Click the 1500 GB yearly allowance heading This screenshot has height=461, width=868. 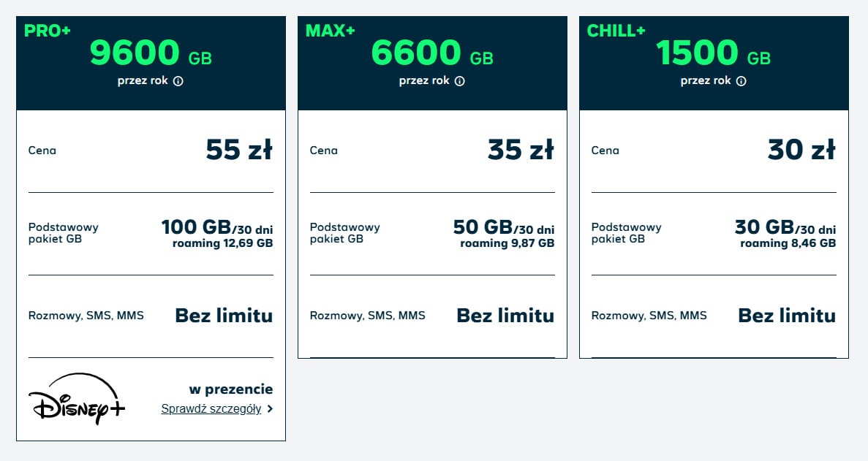[x=714, y=53]
